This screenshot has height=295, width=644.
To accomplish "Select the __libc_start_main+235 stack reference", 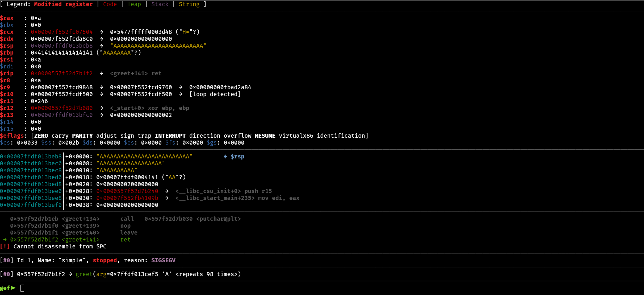I will coord(215,198).
